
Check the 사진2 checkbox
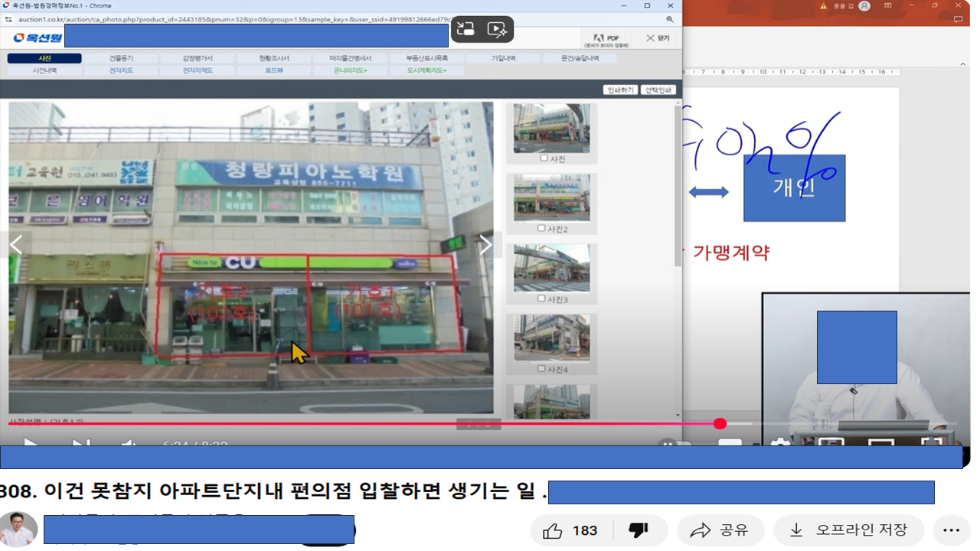point(541,228)
